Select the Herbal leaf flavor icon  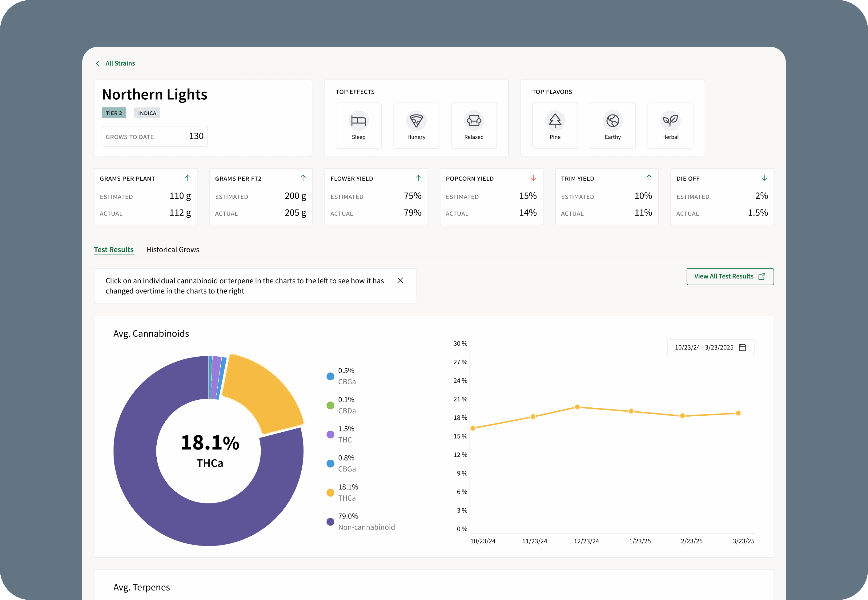click(670, 121)
